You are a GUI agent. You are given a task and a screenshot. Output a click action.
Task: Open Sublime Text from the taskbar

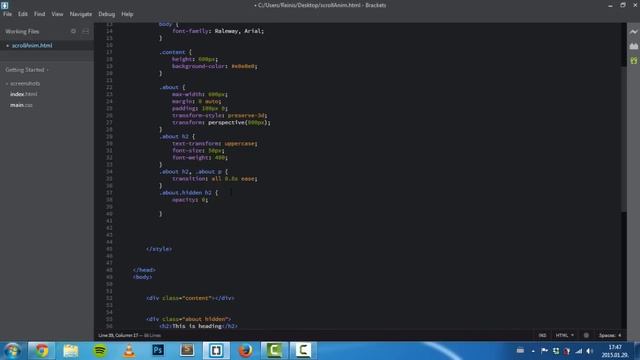click(187, 350)
